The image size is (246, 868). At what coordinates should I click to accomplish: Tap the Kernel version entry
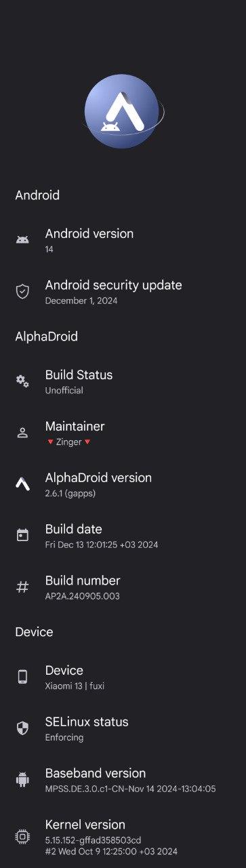click(123, 837)
